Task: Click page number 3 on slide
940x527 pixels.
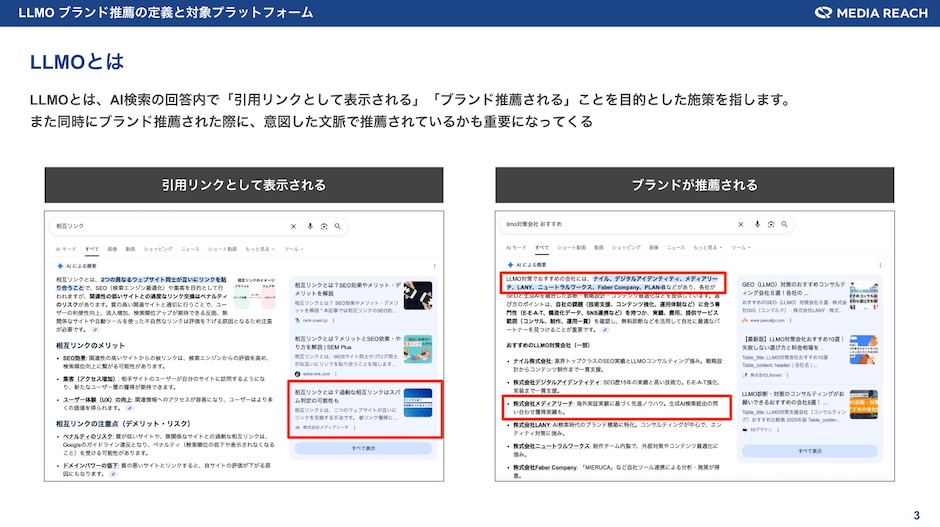Action: click(x=916, y=516)
